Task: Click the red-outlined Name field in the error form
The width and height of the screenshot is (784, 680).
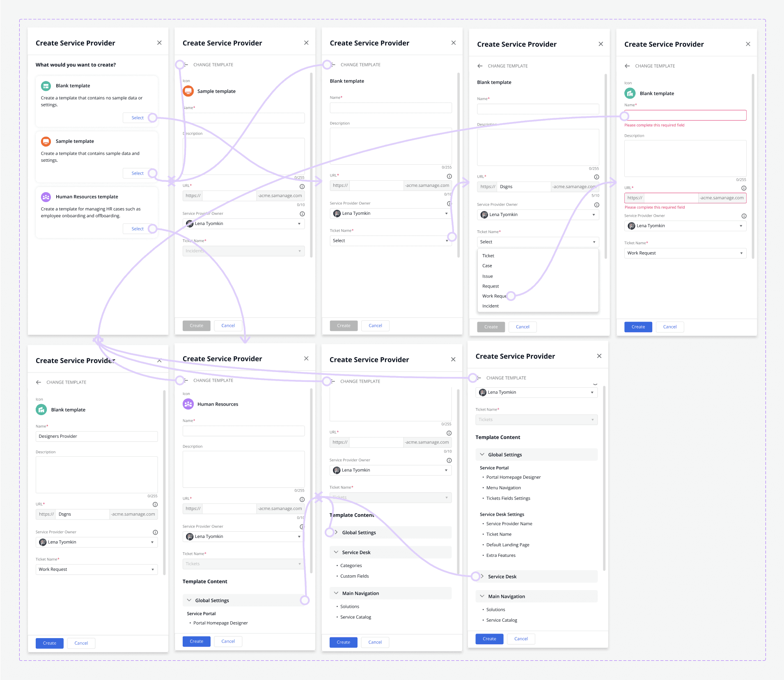Action: click(x=685, y=115)
